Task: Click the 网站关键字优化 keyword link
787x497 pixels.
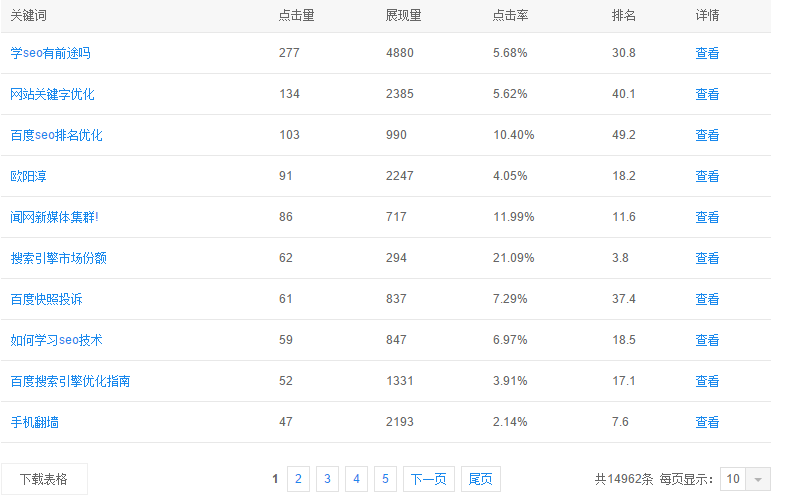Action: tap(52, 94)
